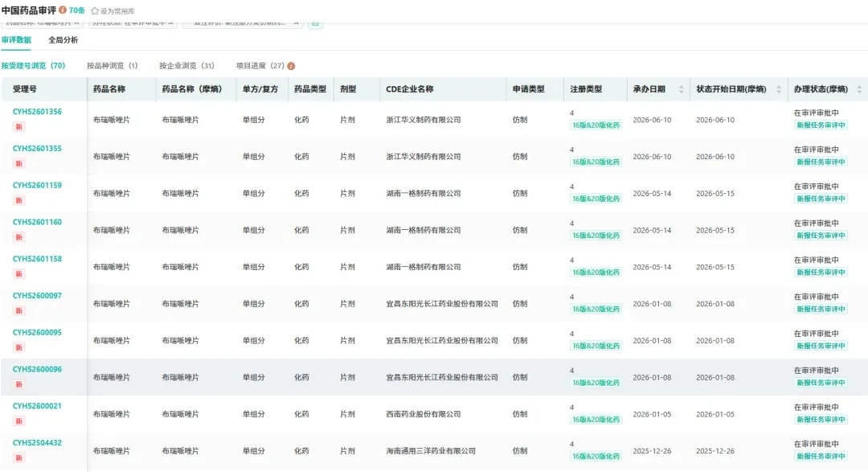Viewport: 868px width, 472px height.
Task: Click the 新 badge under CYHS2601160
Action: pyautogui.click(x=18, y=237)
